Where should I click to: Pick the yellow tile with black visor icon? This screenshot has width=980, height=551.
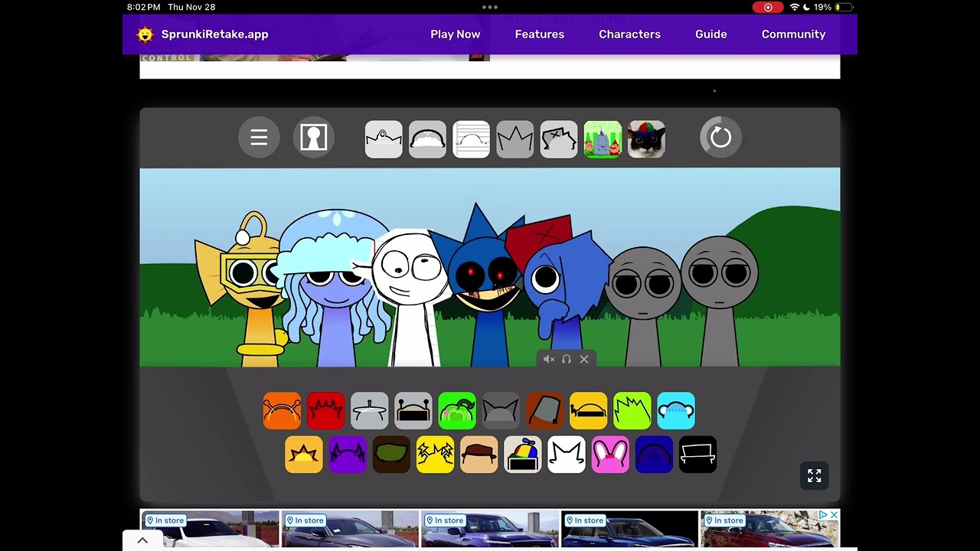coord(589,411)
